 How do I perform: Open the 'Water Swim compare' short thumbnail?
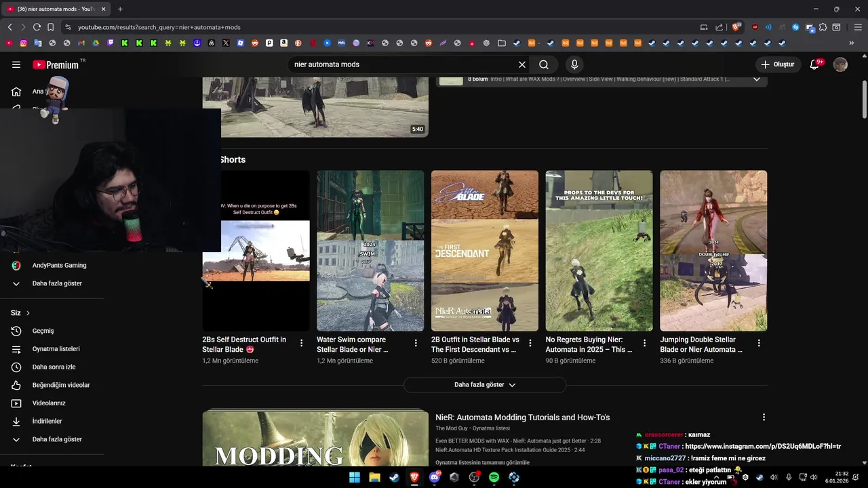pyautogui.click(x=370, y=251)
